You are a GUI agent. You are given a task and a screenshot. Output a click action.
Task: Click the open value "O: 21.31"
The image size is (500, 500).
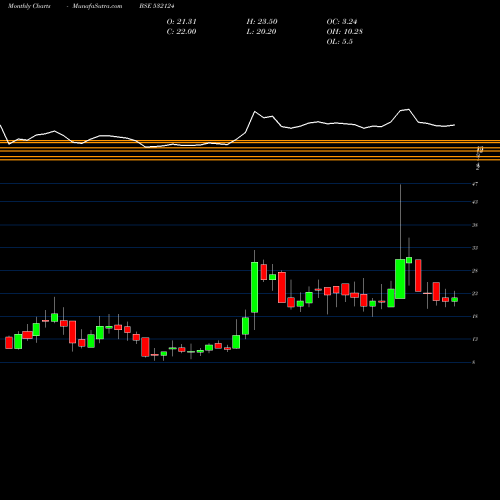tap(181, 22)
